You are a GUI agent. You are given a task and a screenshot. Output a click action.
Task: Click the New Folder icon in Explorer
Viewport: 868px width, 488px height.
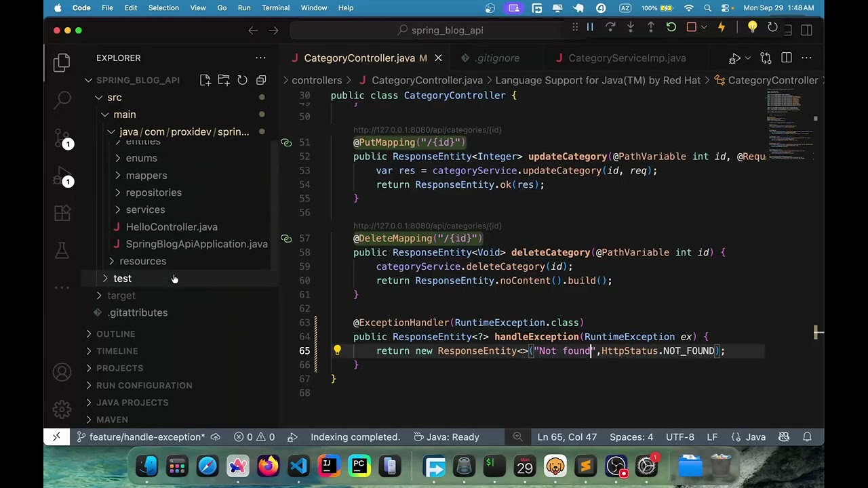(224, 80)
